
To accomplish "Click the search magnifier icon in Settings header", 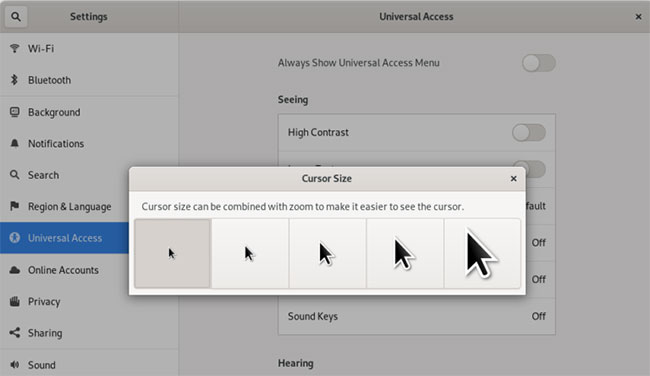I will pyautogui.click(x=16, y=17).
